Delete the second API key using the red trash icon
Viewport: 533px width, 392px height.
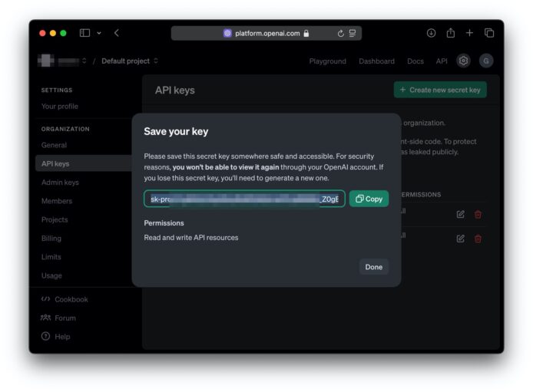(478, 239)
